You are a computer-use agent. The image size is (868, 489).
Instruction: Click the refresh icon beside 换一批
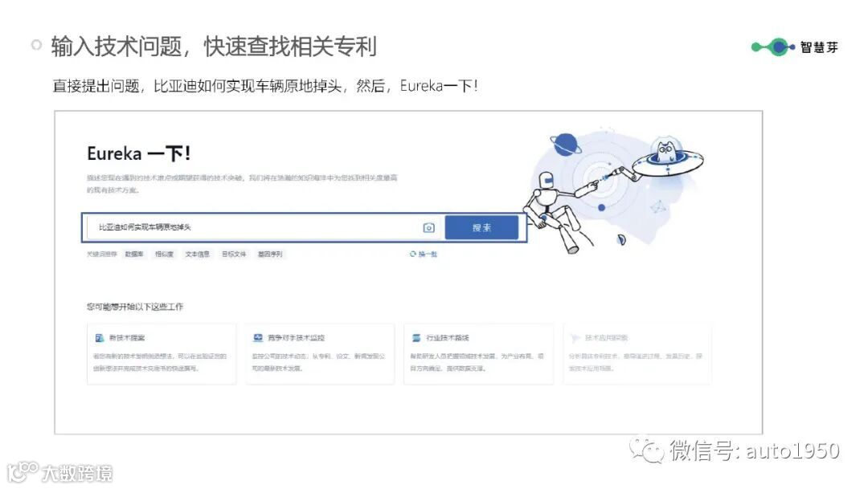(x=412, y=254)
